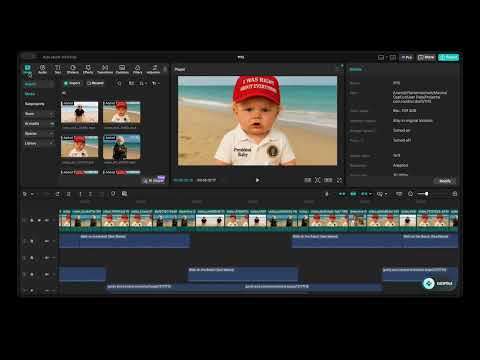Click the search icon in the media panel

point(119,83)
